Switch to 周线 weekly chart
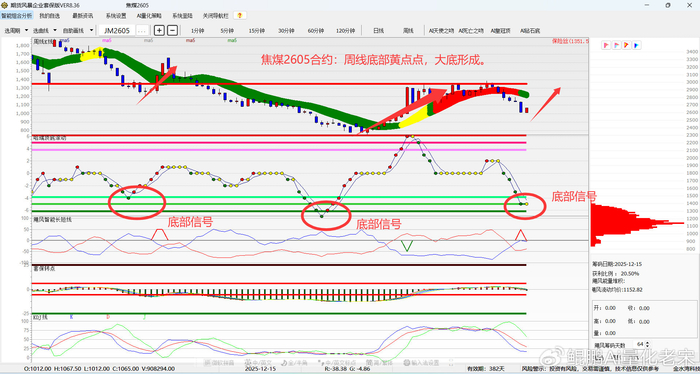The width and height of the screenshot is (700, 374). tap(408, 31)
